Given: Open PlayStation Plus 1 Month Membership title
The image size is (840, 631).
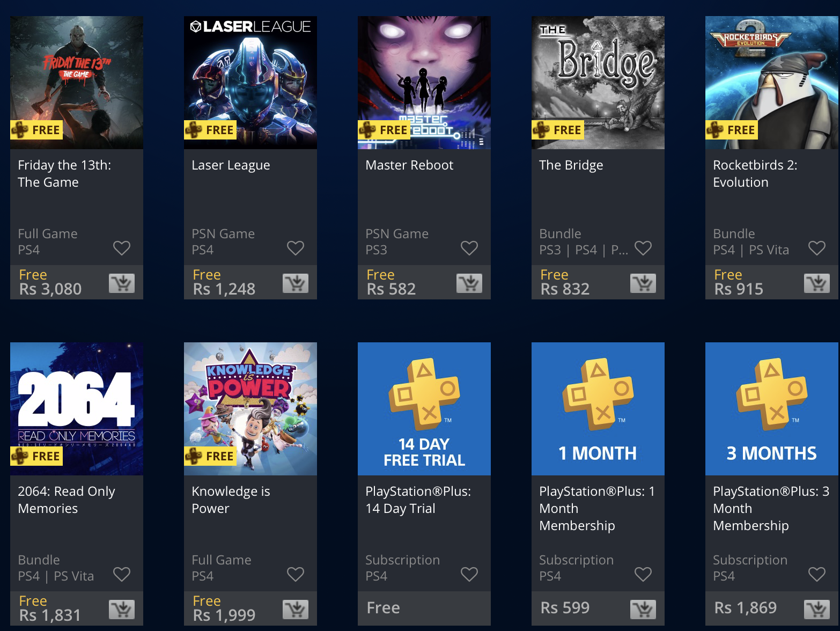Looking at the screenshot, I should pyautogui.click(x=597, y=509).
